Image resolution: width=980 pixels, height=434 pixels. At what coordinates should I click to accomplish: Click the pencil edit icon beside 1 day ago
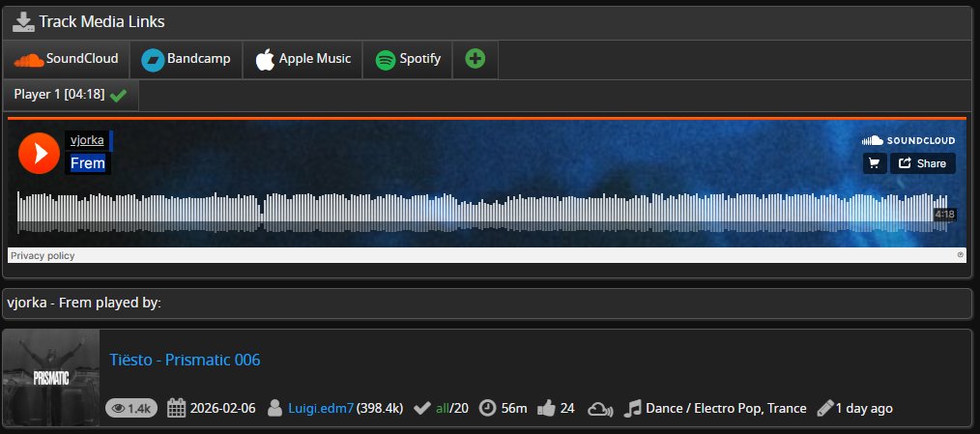click(x=825, y=408)
